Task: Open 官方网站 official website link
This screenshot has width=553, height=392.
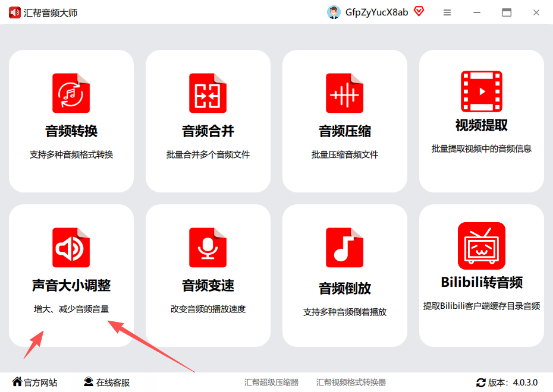Action: point(34,382)
